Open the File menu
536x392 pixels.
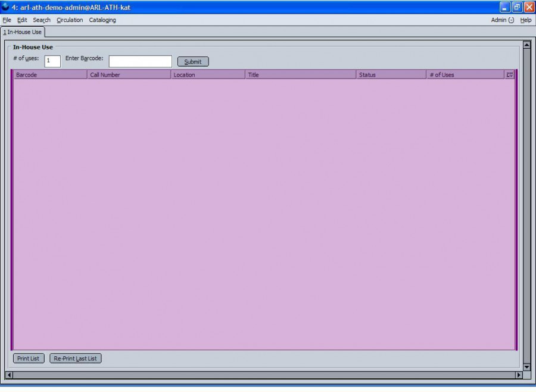click(7, 20)
